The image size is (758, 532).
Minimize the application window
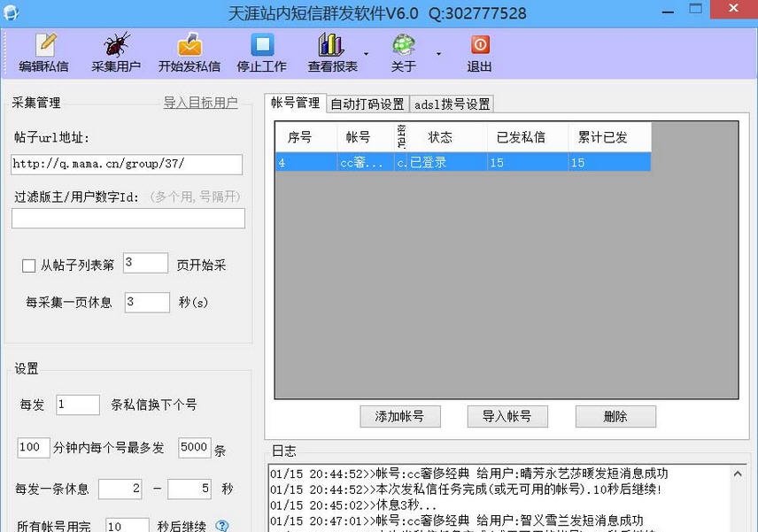point(668,11)
